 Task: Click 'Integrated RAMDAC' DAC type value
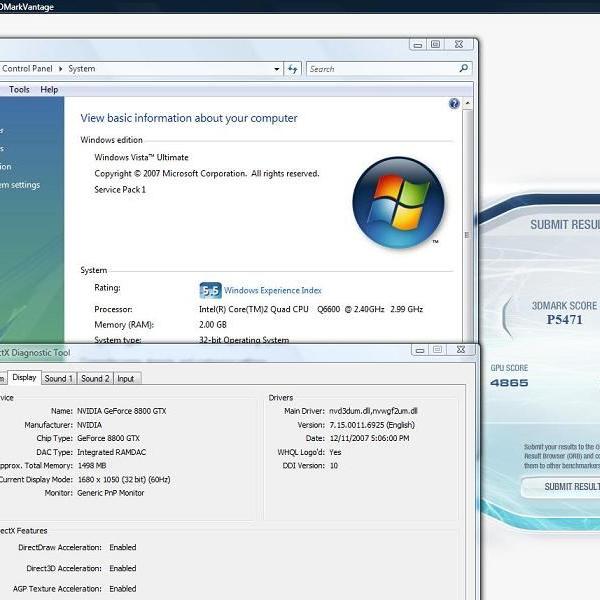[x=111, y=452]
